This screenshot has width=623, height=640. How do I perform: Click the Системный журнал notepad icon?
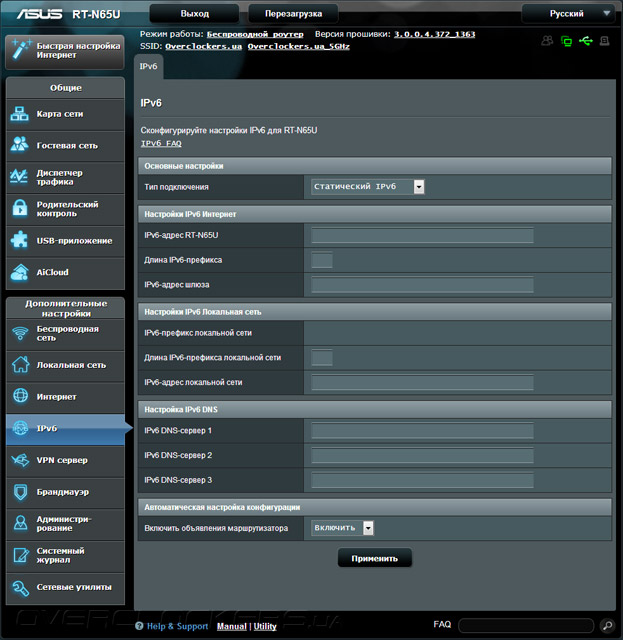point(21,555)
